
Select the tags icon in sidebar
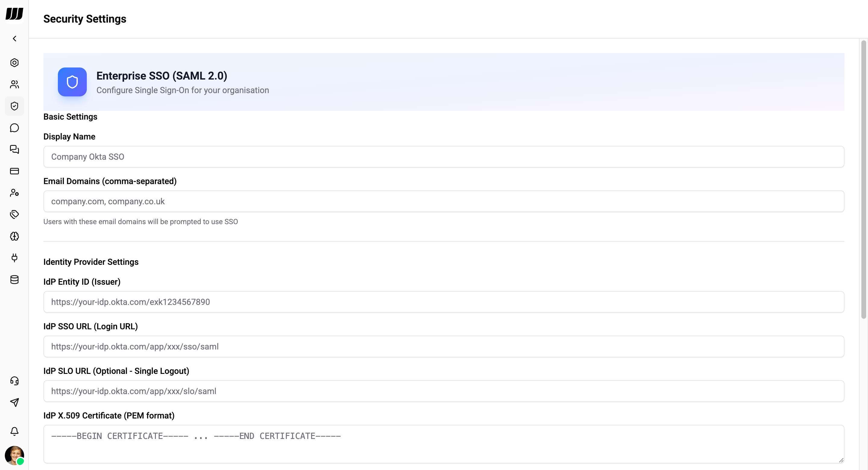[x=14, y=214]
